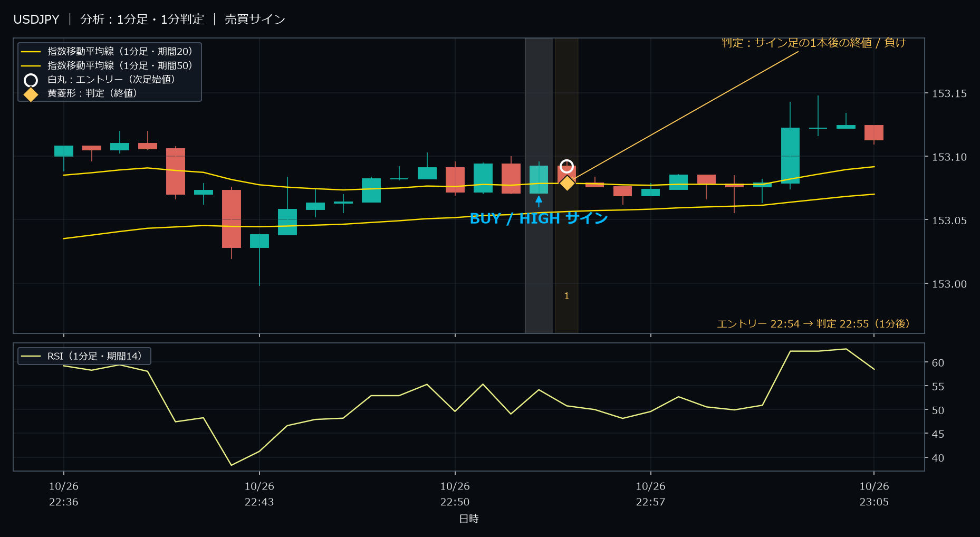The width and height of the screenshot is (980, 537).
Task: Click the tall green candle near 153.12
Action: [x=790, y=155]
